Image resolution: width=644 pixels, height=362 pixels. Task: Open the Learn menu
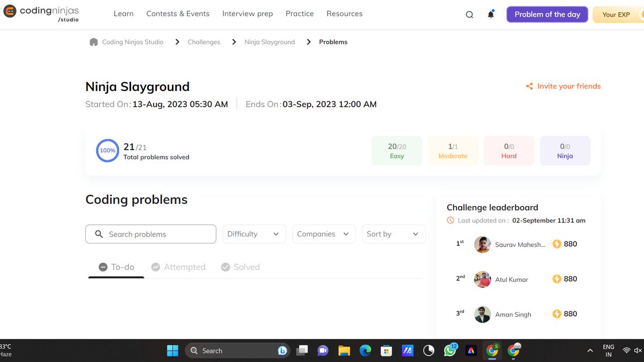tap(123, 14)
